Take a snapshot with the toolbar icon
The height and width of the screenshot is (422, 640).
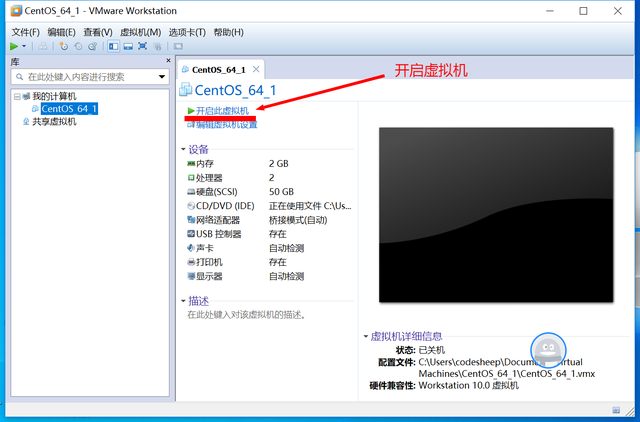click(x=64, y=47)
